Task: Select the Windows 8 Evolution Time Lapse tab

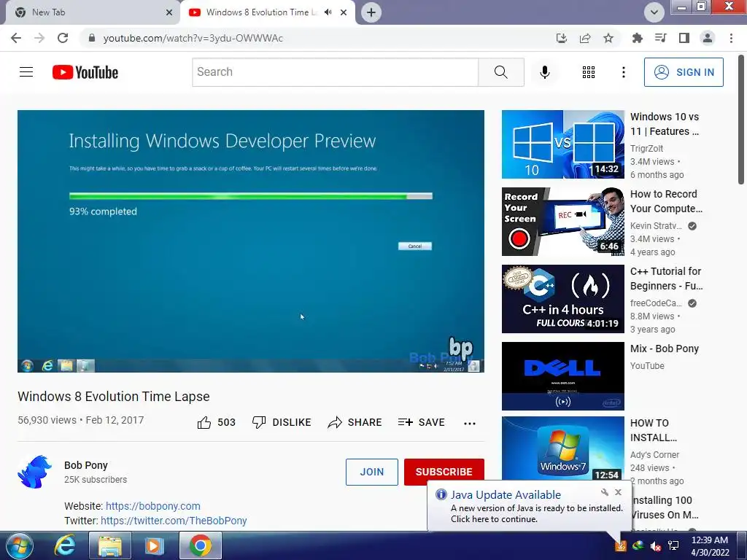Action: 261,12
